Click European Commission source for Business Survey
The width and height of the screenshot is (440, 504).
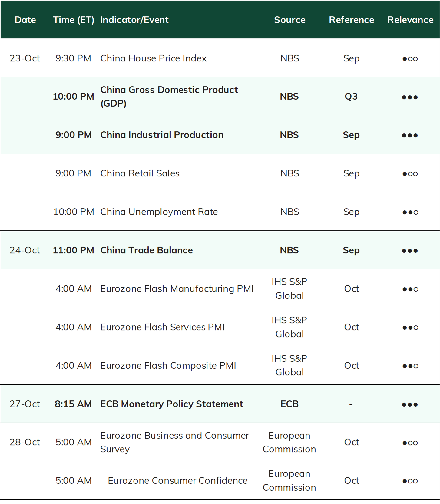[289, 442]
